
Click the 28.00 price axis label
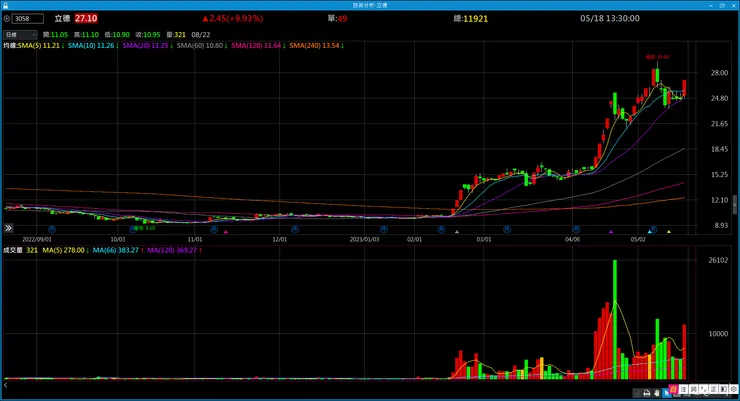(719, 73)
